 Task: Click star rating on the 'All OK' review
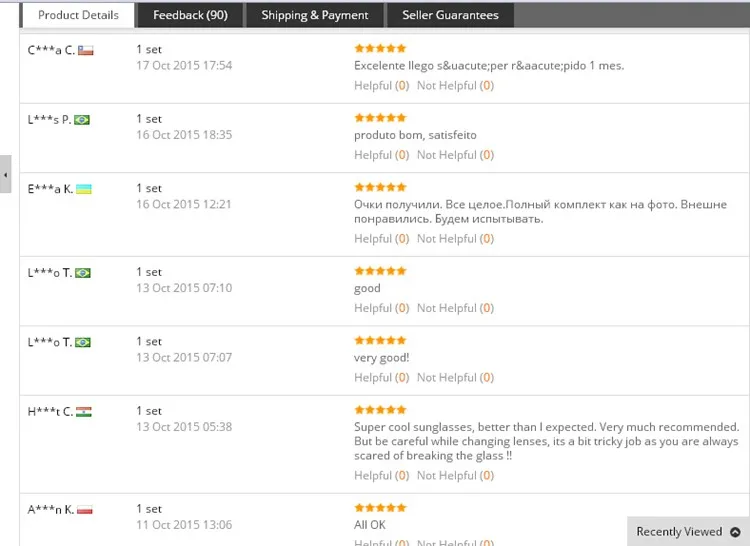380,508
